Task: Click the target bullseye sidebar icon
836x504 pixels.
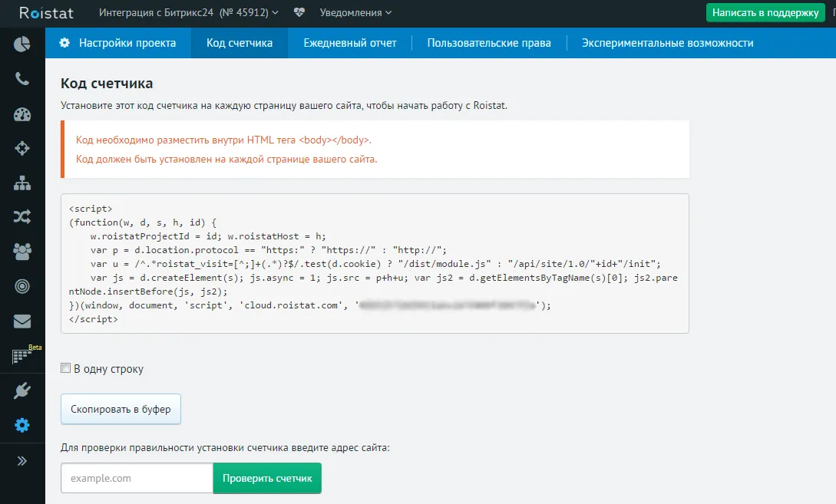Action: pyautogui.click(x=22, y=286)
